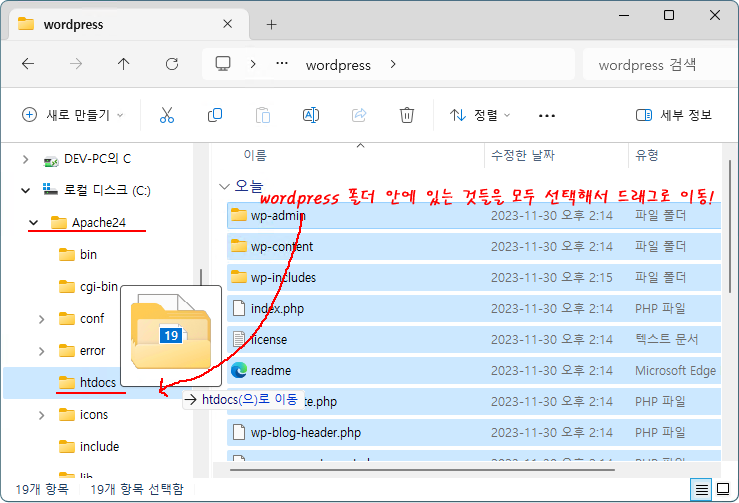Screen dimensions: 739x503
Task: Select the bin folder in tree
Action: click(x=88, y=255)
